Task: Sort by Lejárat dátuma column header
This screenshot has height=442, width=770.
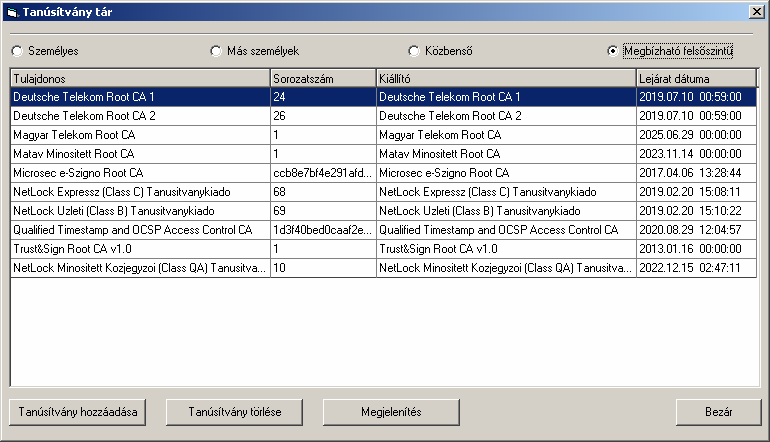Action: point(696,79)
